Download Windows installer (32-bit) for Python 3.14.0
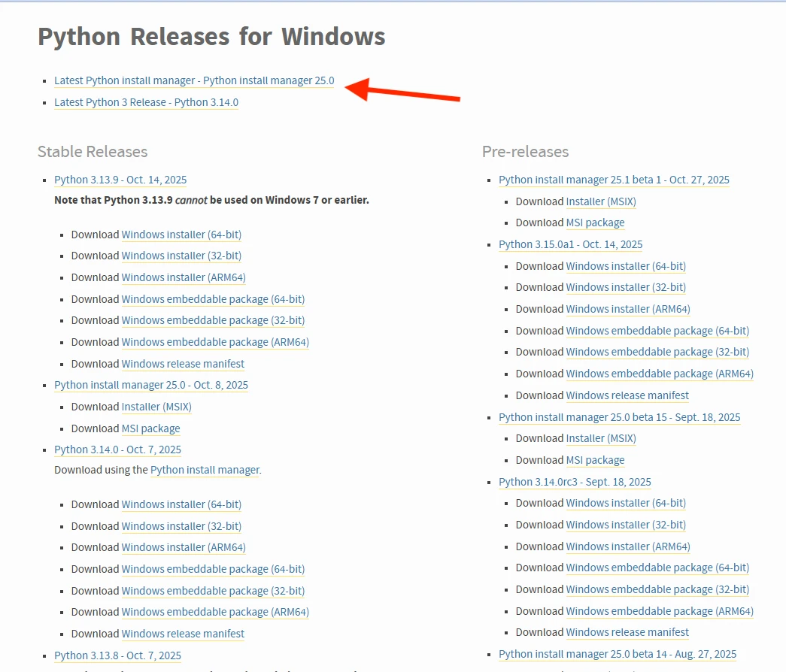Image resolution: width=786 pixels, height=672 pixels. click(181, 526)
